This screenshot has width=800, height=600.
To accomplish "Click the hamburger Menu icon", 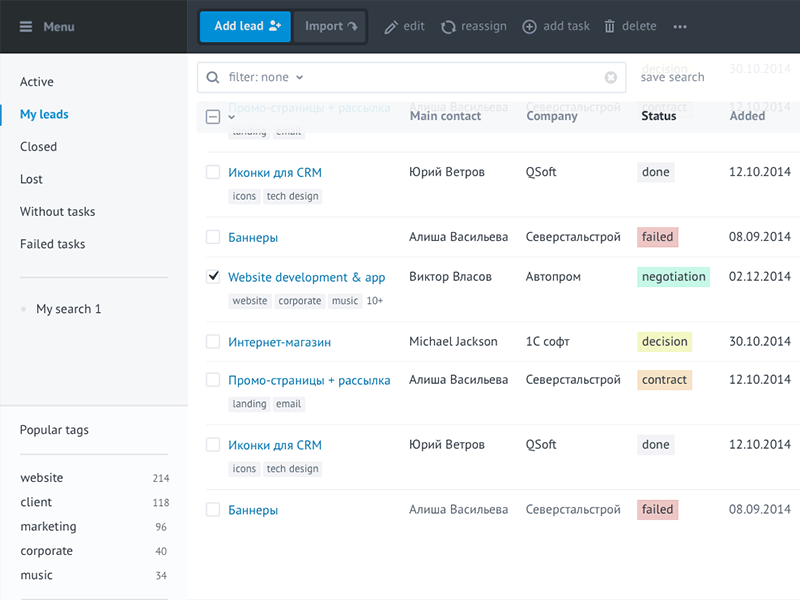I will 26,27.
